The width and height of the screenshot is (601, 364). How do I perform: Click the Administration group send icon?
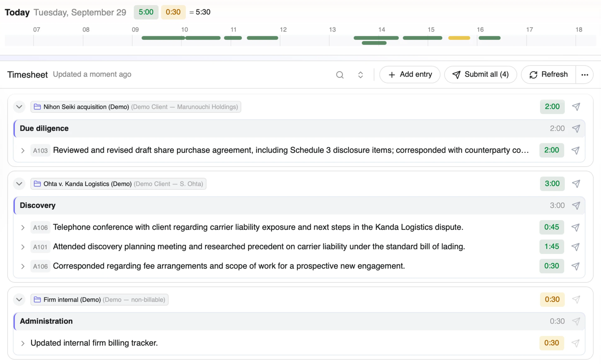[x=576, y=321]
